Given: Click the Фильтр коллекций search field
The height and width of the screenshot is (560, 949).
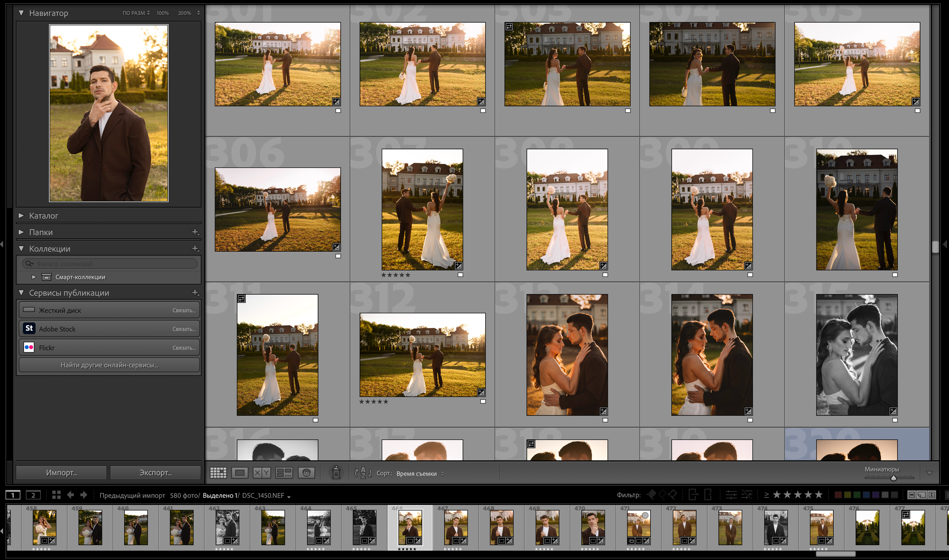Looking at the screenshot, I should [x=109, y=264].
